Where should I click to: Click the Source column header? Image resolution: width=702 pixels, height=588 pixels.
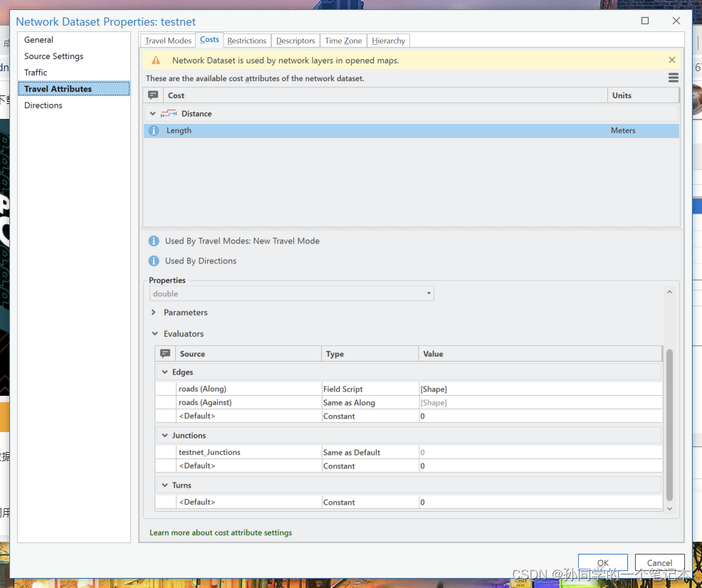click(248, 354)
